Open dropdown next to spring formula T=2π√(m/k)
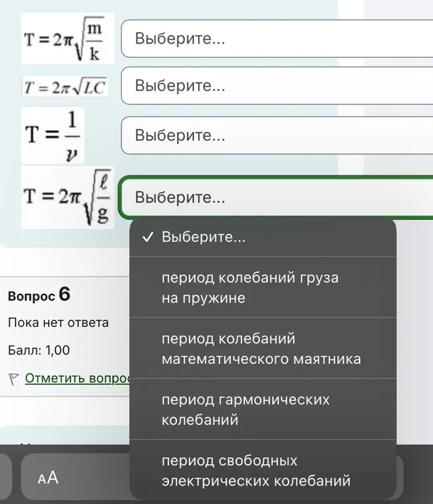Image resolution: width=433 pixels, height=504 pixels. (277, 38)
